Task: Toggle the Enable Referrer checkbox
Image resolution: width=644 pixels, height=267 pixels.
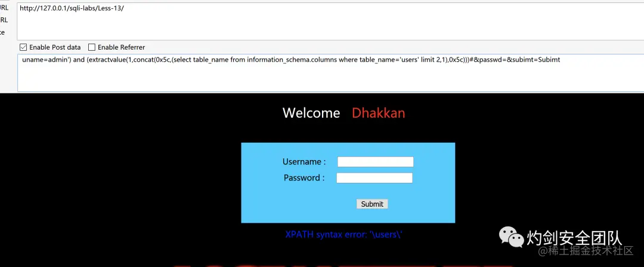Action: click(x=92, y=47)
